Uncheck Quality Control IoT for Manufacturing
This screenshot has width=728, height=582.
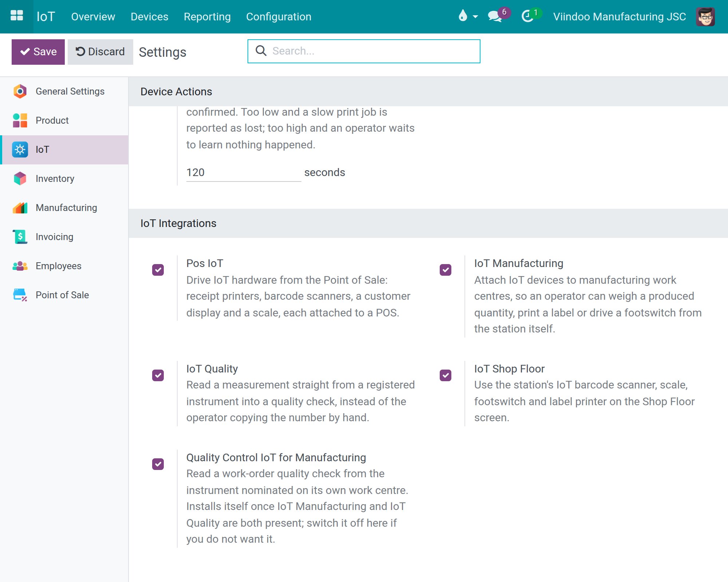point(158,464)
